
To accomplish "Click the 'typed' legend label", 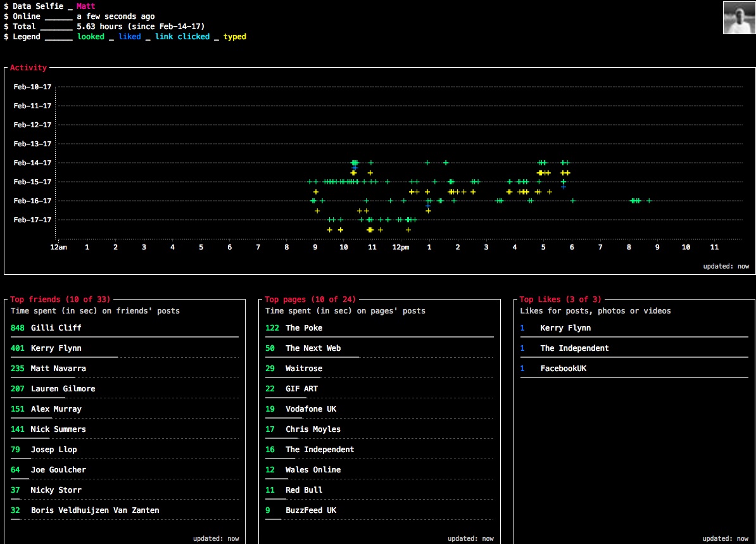I will click(235, 37).
